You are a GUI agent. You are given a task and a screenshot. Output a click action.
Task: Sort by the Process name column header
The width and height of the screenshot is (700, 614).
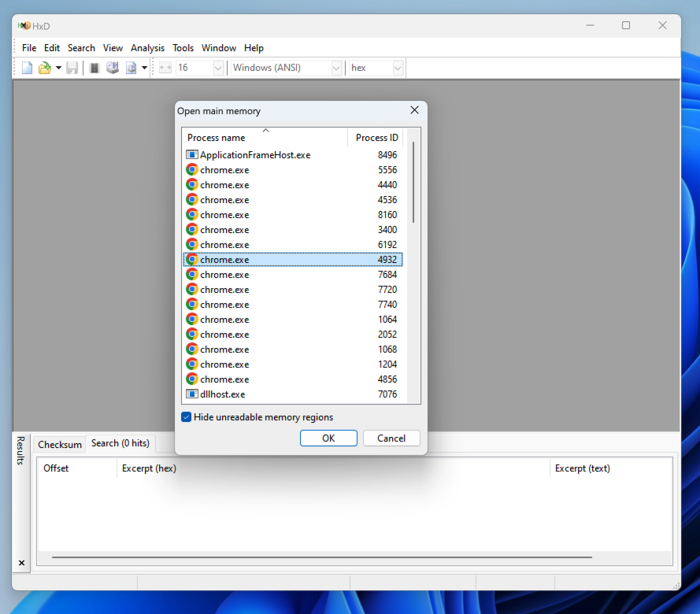pos(265,138)
